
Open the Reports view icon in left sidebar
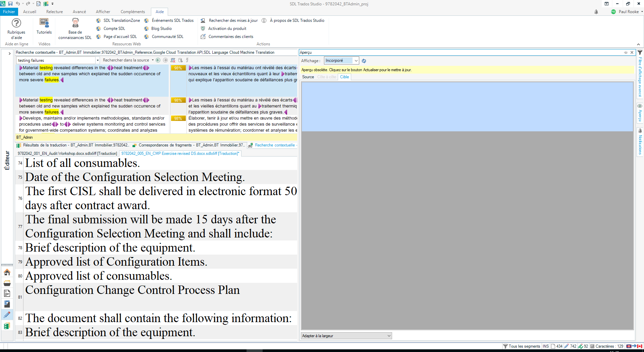point(7,304)
